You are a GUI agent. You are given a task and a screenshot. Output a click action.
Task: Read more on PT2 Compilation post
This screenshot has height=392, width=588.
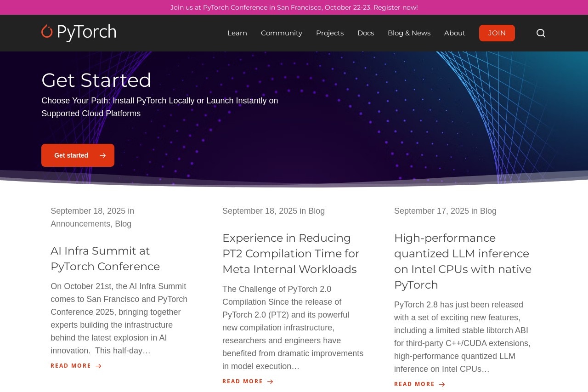248,381
